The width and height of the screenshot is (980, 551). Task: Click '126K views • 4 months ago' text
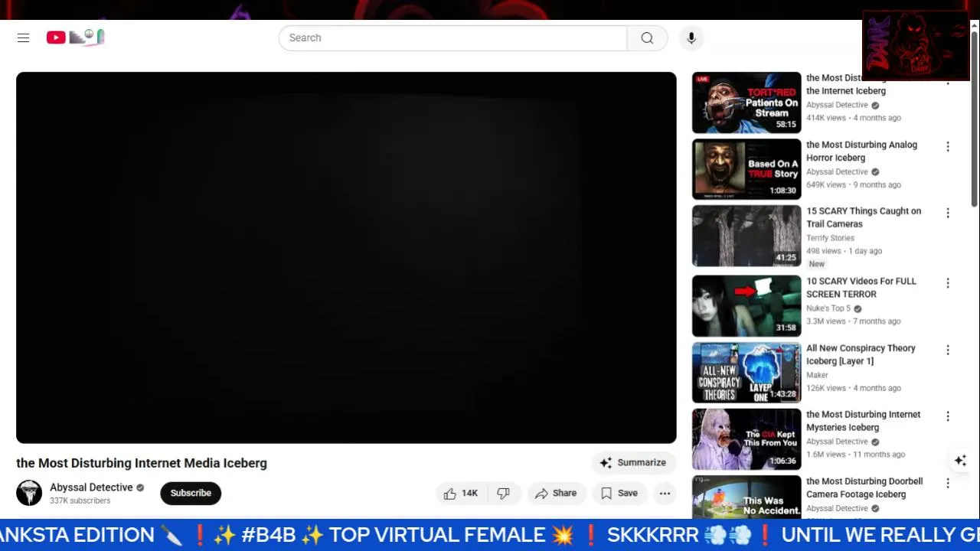[x=854, y=388]
